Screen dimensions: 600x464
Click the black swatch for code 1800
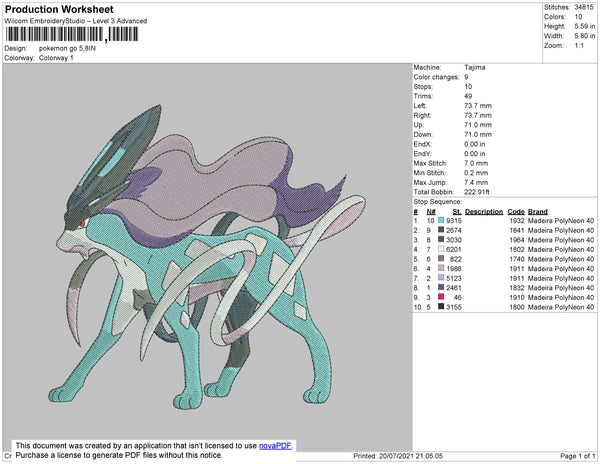click(441, 306)
